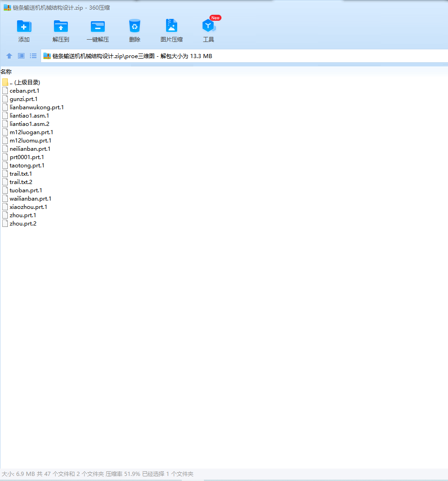448x481 pixels.
Task: Click the file icon beside tuoban.prt.1
Action: 5,190
